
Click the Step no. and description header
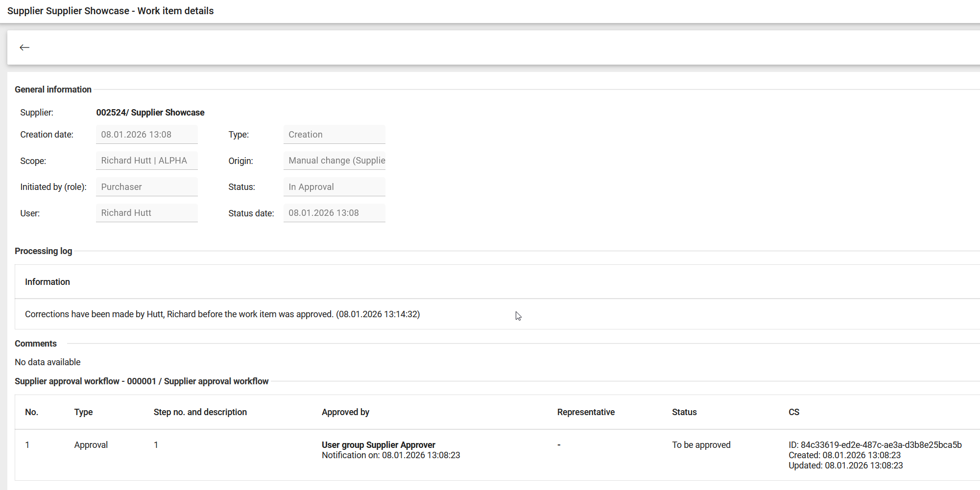pyautogui.click(x=200, y=412)
